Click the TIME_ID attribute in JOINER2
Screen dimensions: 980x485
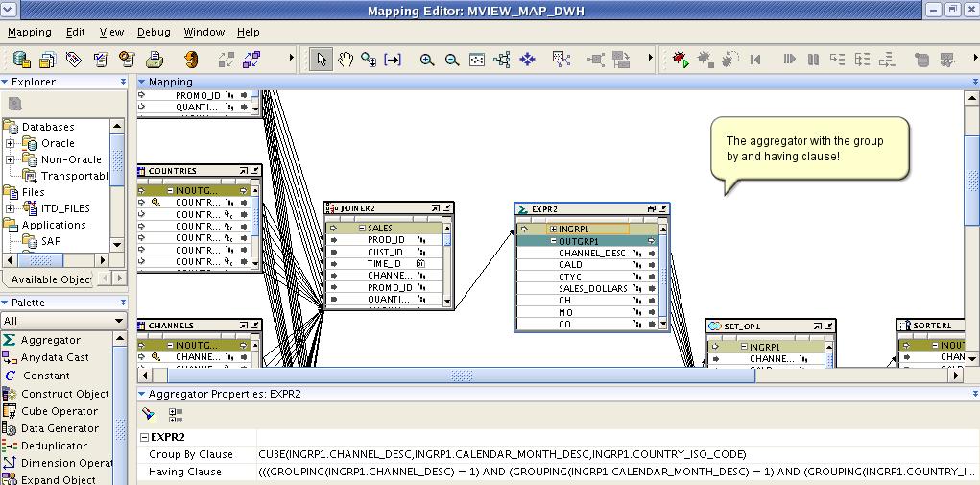[384, 264]
